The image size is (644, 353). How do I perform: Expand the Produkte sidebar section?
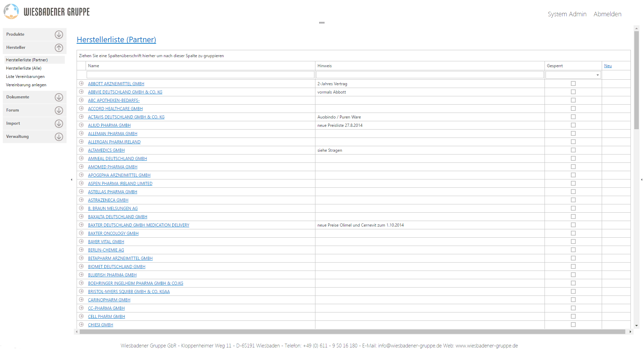click(59, 34)
